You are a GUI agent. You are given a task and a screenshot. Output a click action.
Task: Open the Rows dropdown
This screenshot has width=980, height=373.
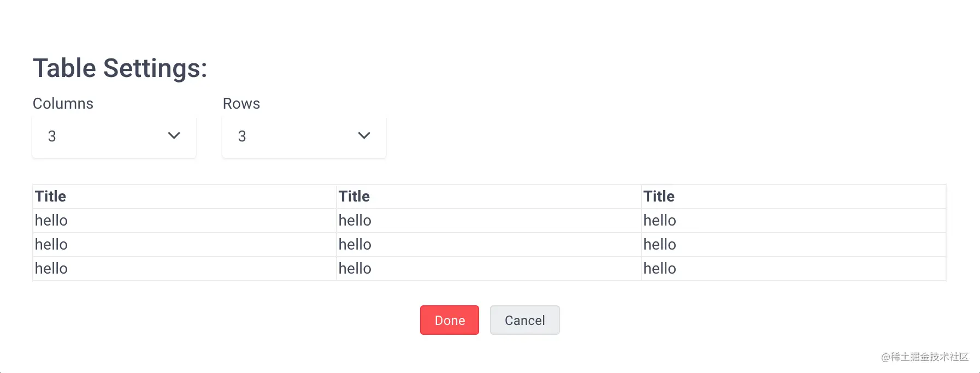point(304,137)
